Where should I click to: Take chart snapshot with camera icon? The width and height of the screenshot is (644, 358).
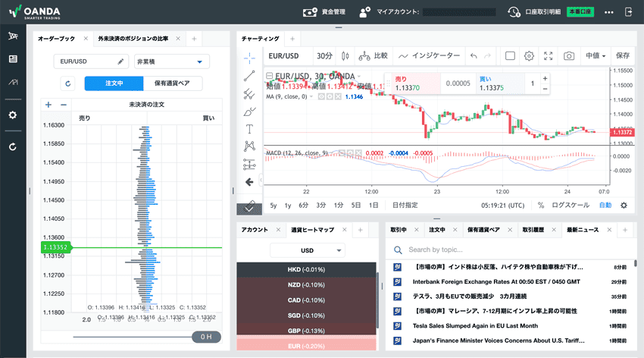(x=569, y=56)
